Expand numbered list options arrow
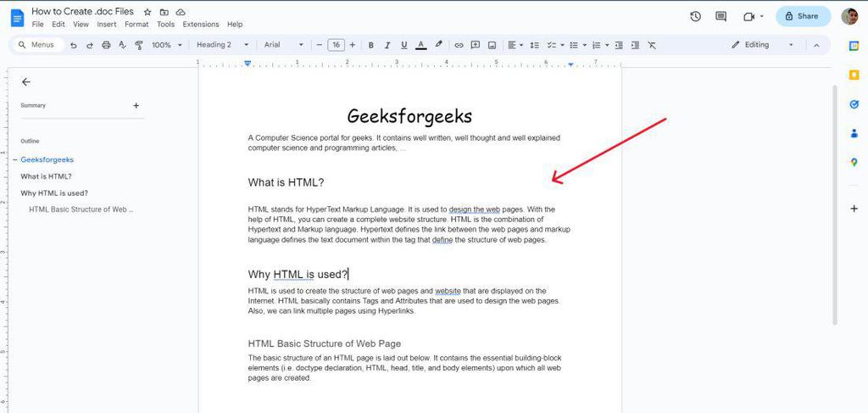 607,46
